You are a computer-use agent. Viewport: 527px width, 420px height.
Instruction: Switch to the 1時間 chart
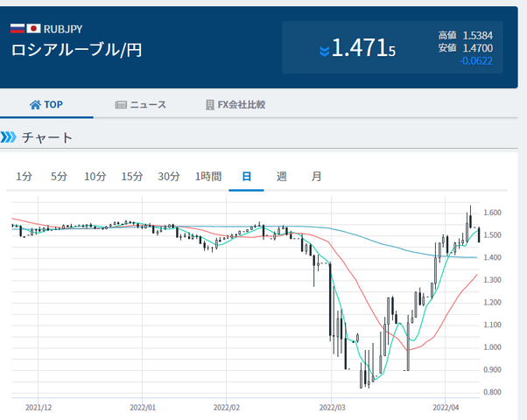click(x=208, y=176)
